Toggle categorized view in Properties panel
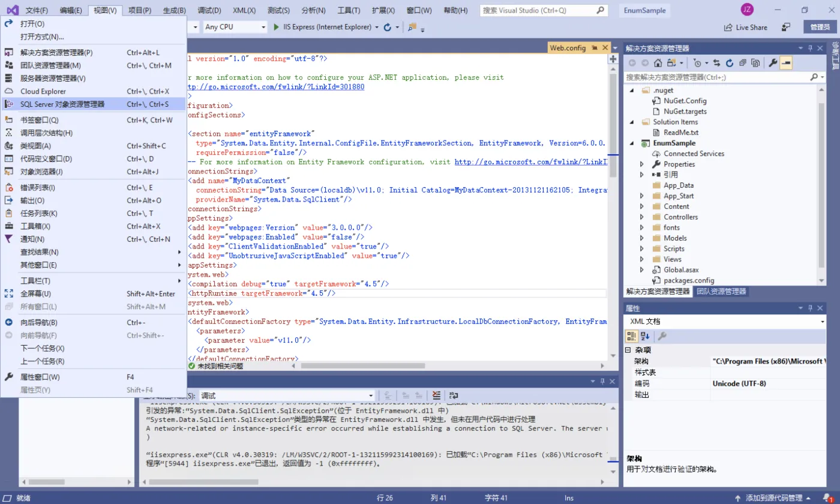The image size is (840, 504). pyautogui.click(x=632, y=336)
